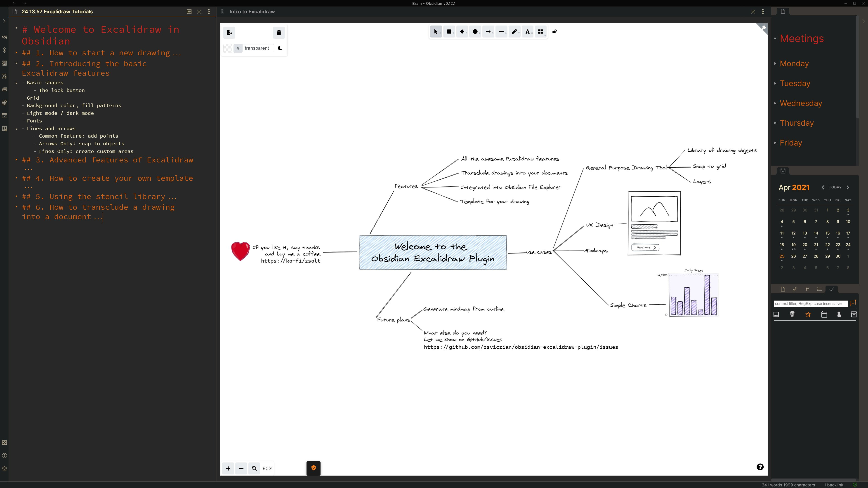Image resolution: width=868 pixels, height=488 pixels.
Task: Select the rectangle shape tool
Action: point(449,32)
